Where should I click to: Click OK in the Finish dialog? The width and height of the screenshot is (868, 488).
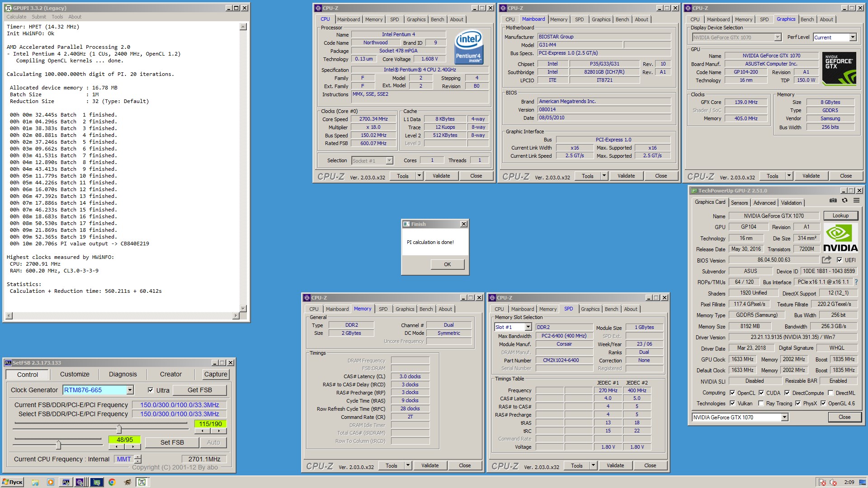coord(447,264)
